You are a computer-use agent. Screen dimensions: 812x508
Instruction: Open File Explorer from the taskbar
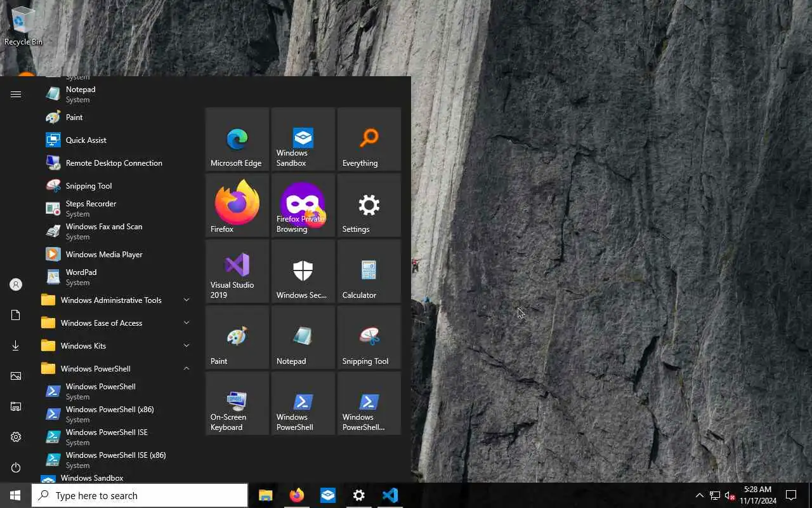[265, 495]
